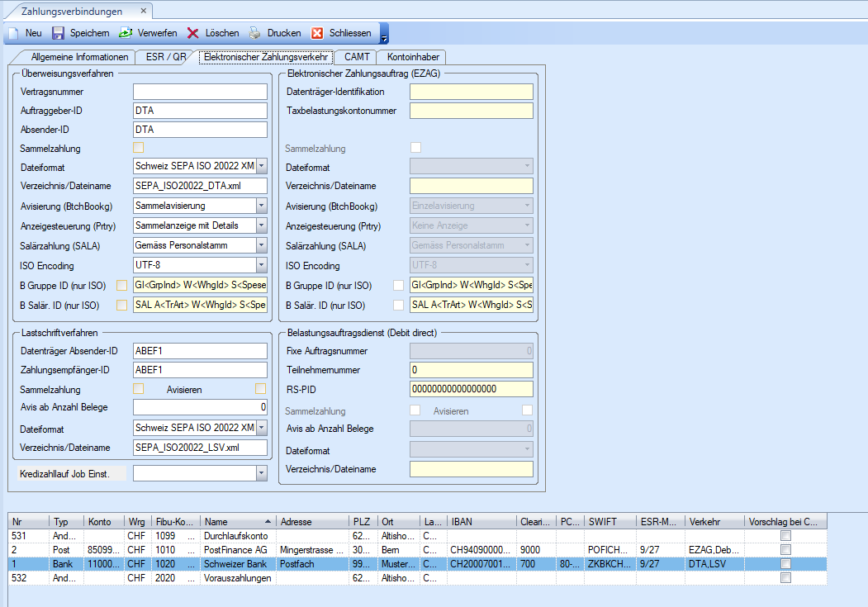Expand the ISO Encoding UTF-8 dropdown
This screenshot has width=868, height=607.
click(x=262, y=265)
